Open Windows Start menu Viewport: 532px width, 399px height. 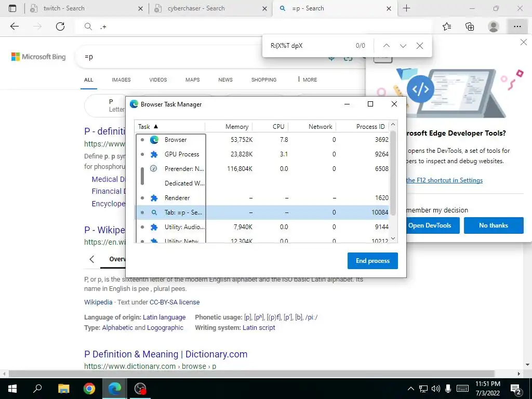(x=12, y=389)
